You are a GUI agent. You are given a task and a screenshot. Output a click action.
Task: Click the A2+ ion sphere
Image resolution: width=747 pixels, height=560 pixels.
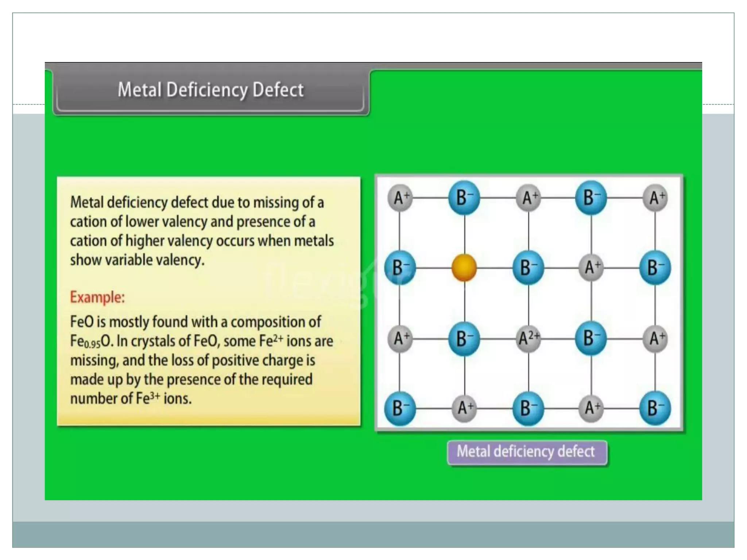[528, 339]
